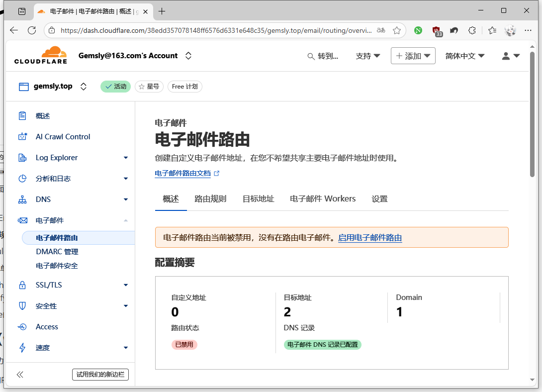Screen dimensions: 542x392
Task: Open the account switcher next to Gemsly@163.com
Action: tap(188, 56)
